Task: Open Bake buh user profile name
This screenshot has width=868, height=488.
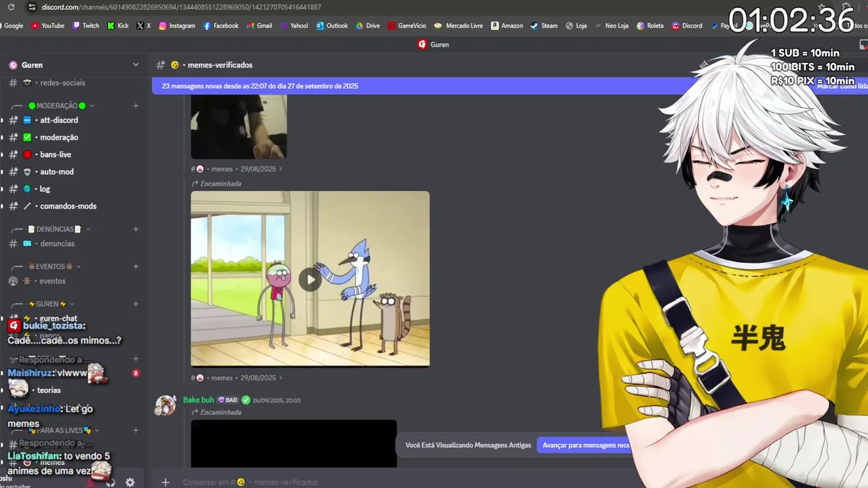Action: [x=198, y=400]
